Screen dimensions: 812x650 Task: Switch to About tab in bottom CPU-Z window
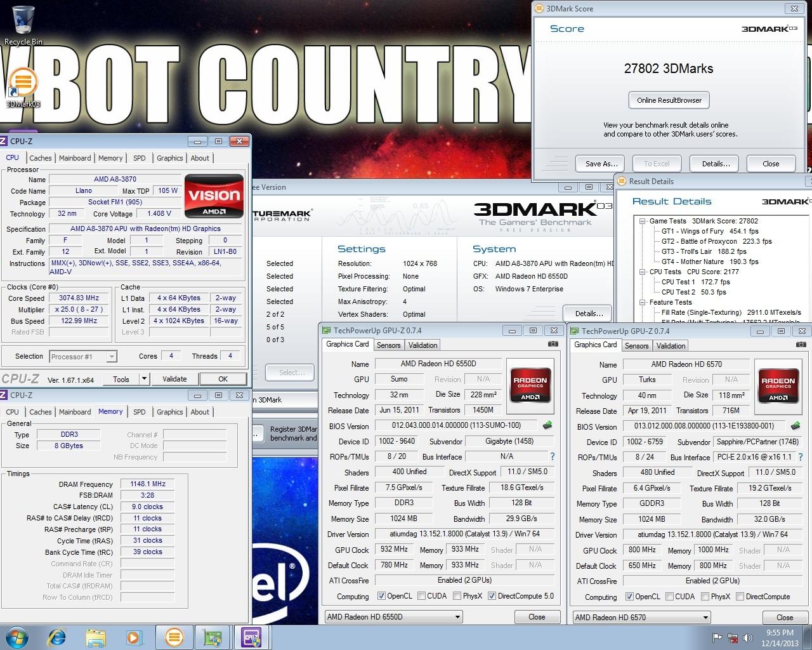[x=200, y=412]
